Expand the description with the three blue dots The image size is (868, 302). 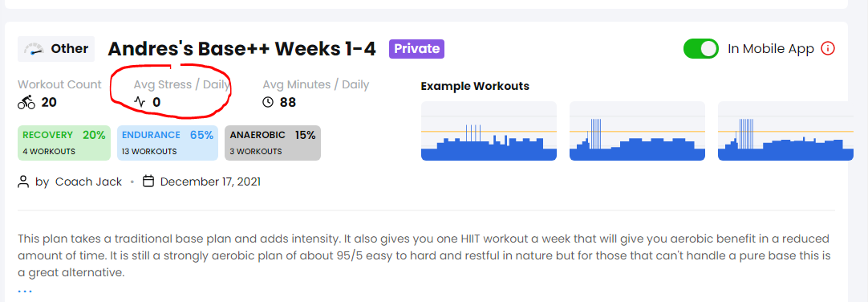[x=25, y=291]
